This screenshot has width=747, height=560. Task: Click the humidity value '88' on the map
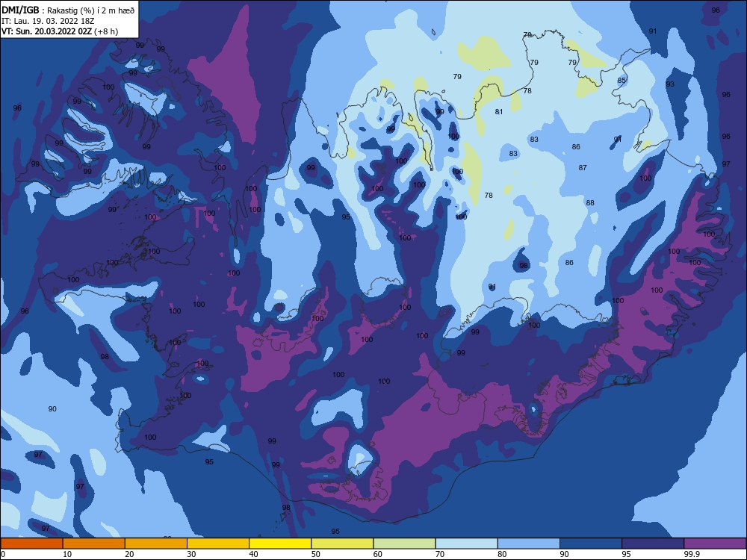point(590,203)
